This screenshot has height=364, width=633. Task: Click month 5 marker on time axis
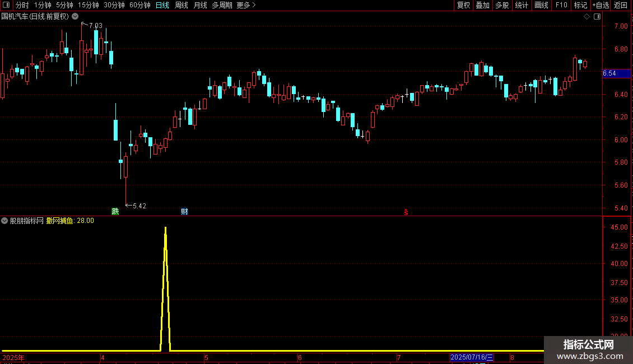tap(206, 357)
